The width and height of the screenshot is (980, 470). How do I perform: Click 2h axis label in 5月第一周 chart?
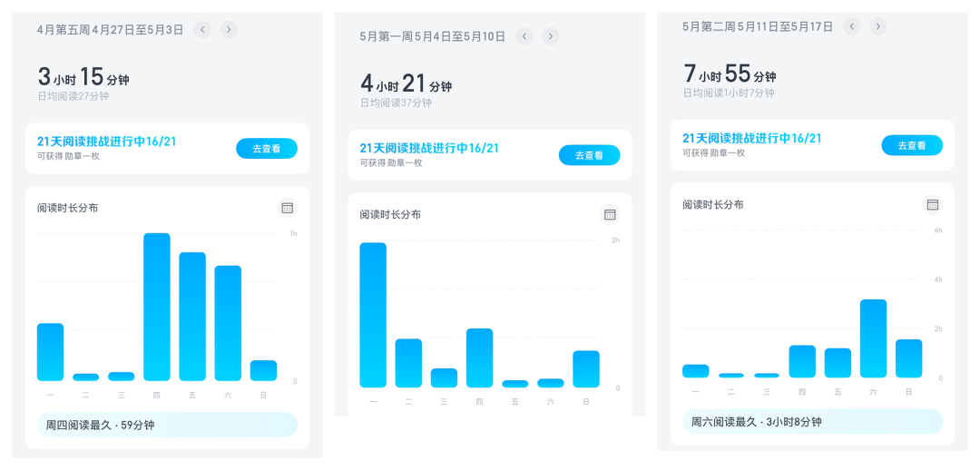click(x=615, y=240)
